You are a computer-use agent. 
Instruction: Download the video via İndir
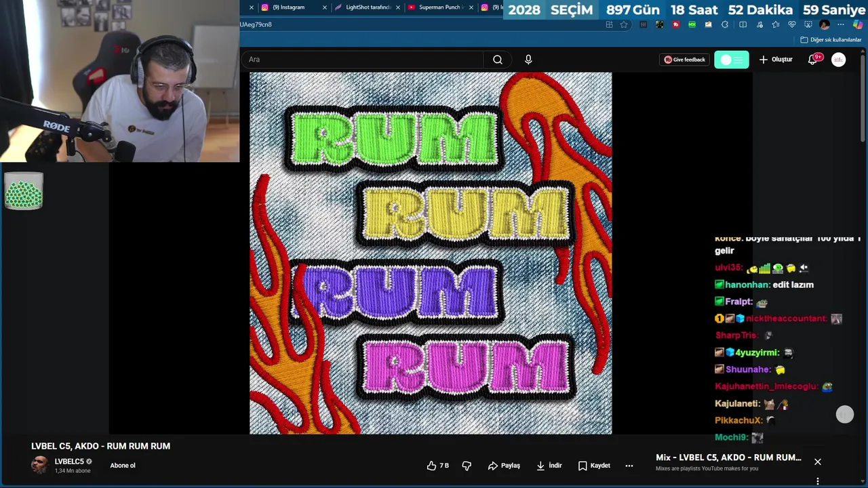pyautogui.click(x=549, y=466)
